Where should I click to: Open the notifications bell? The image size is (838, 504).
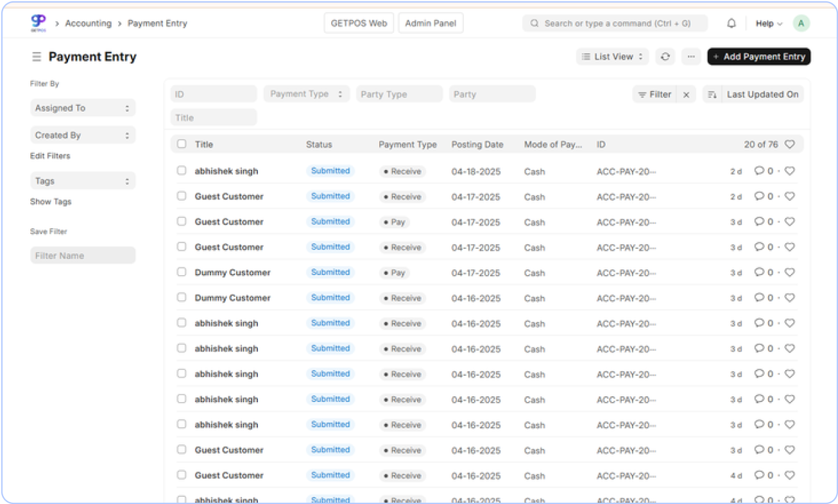731,24
